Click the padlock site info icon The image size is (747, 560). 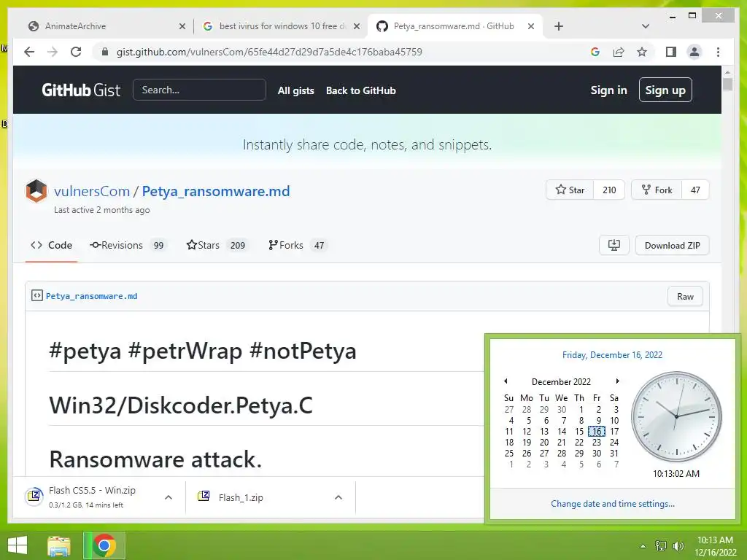tap(105, 52)
